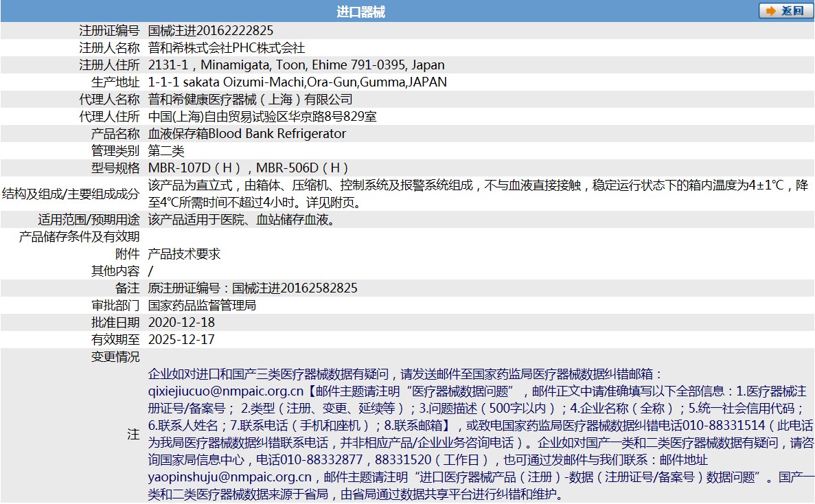The height and width of the screenshot is (504, 815).
Task: Select production address 1-1-1 sakata Oizumi-Machi
Action: [297, 82]
